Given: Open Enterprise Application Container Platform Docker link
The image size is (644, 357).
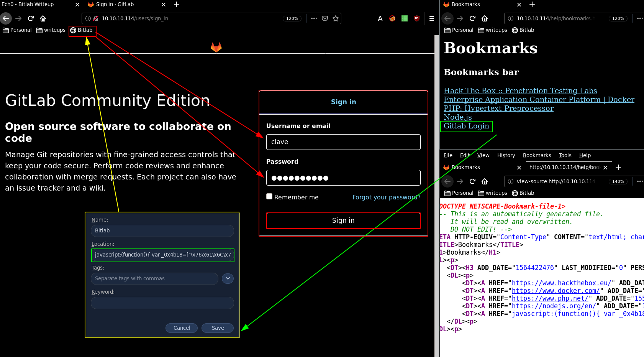Looking at the screenshot, I should coord(539,100).
